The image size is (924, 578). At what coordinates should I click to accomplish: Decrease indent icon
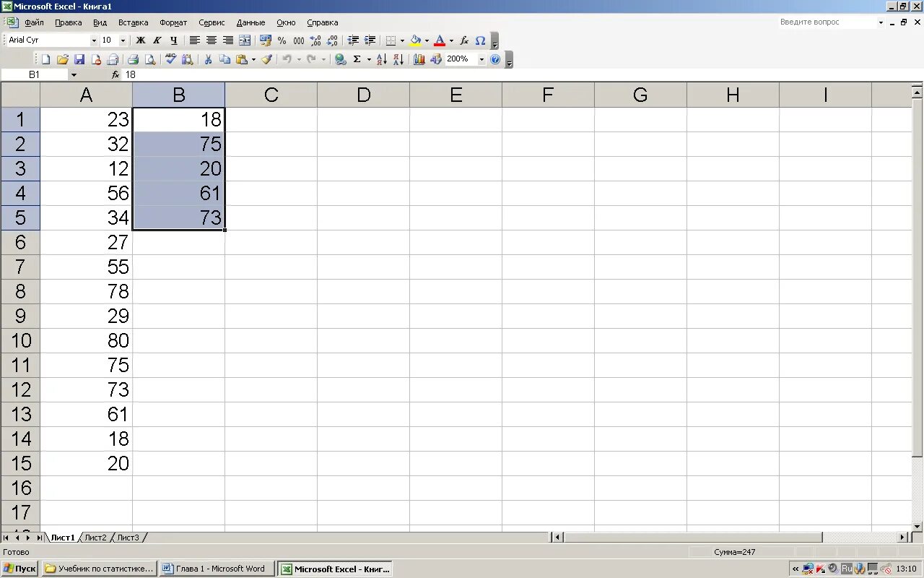click(353, 40)
